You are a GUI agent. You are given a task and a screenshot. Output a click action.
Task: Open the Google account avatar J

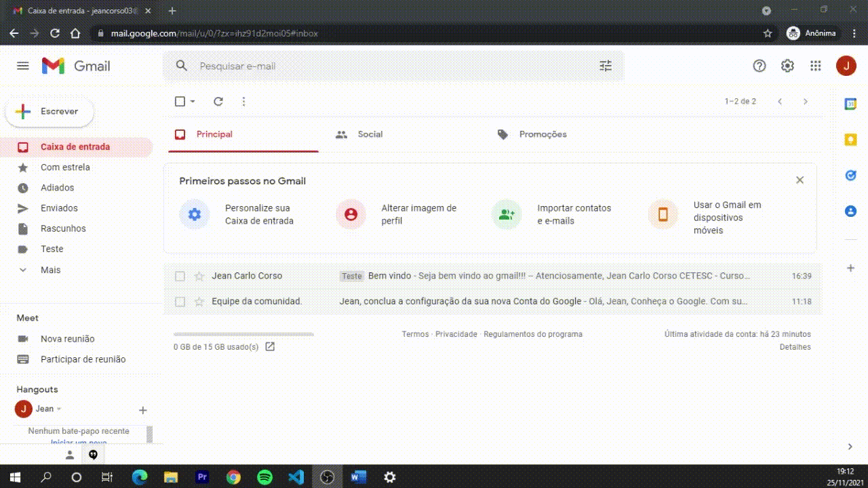(846, 66)
